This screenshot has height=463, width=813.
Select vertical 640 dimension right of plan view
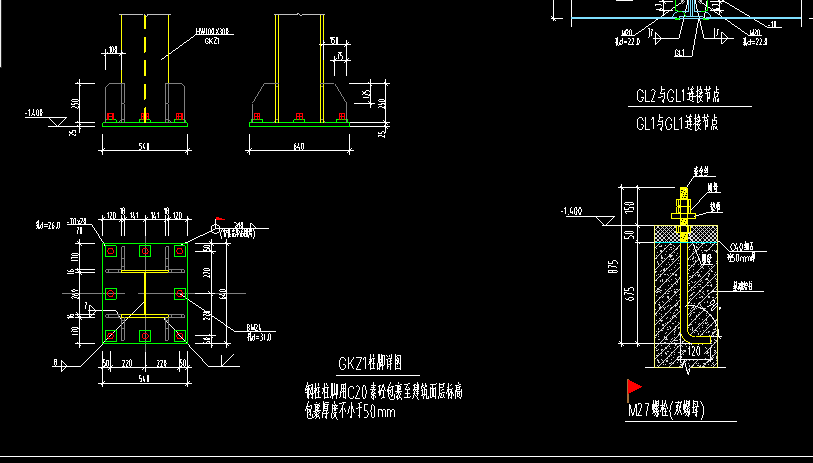point(223,294)
